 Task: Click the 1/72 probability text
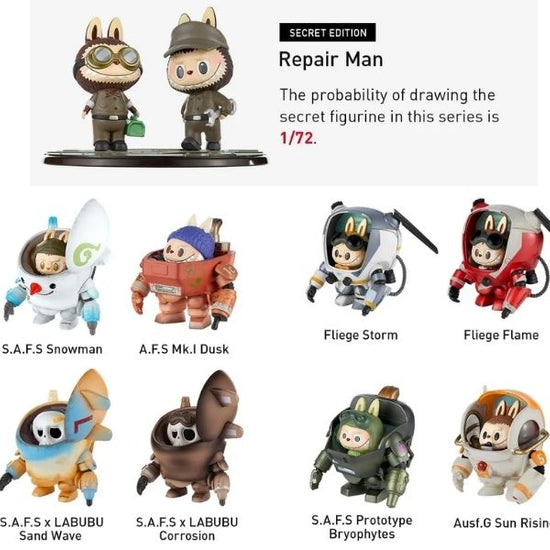pos(297,138)
